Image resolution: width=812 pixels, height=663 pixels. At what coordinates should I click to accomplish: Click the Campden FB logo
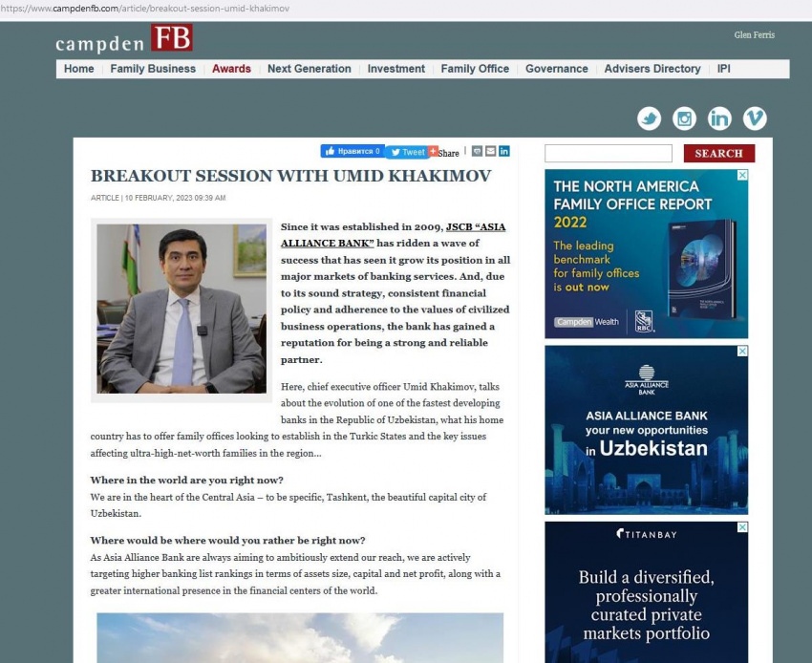click(124, 40)
